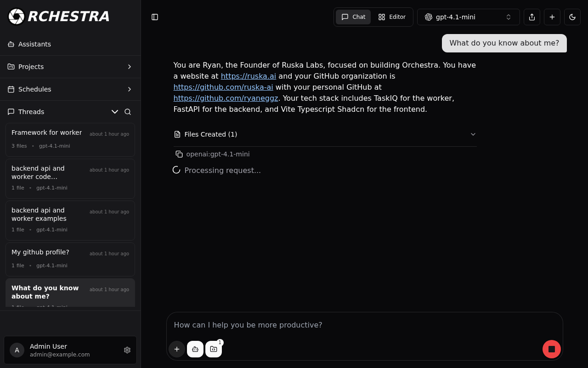Click the folder code icon with badge
The image size is (588, 368).
click(214, 349)
